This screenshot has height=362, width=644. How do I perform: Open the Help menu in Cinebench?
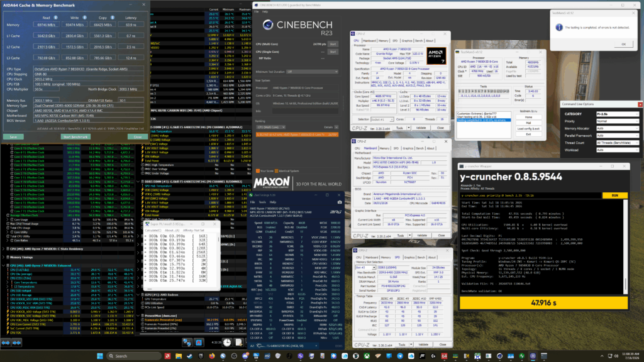[265, 11]
